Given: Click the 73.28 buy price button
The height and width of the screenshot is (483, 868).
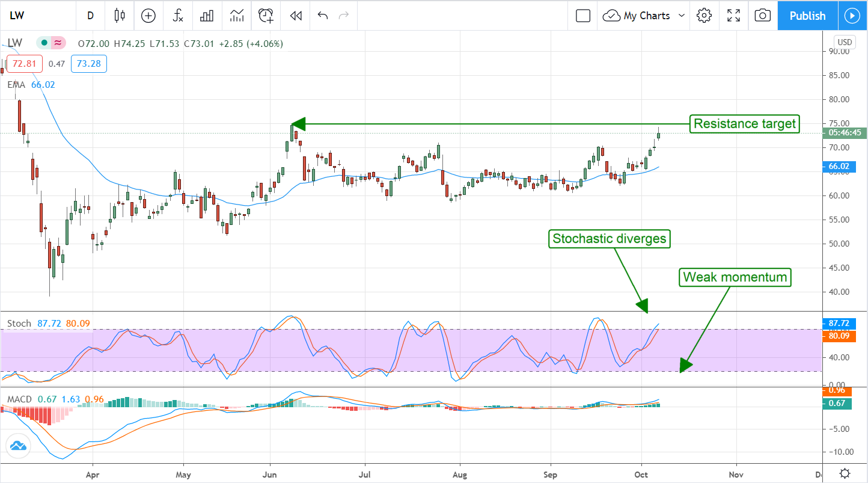Looking at the screenshot, I should point(88,63).
